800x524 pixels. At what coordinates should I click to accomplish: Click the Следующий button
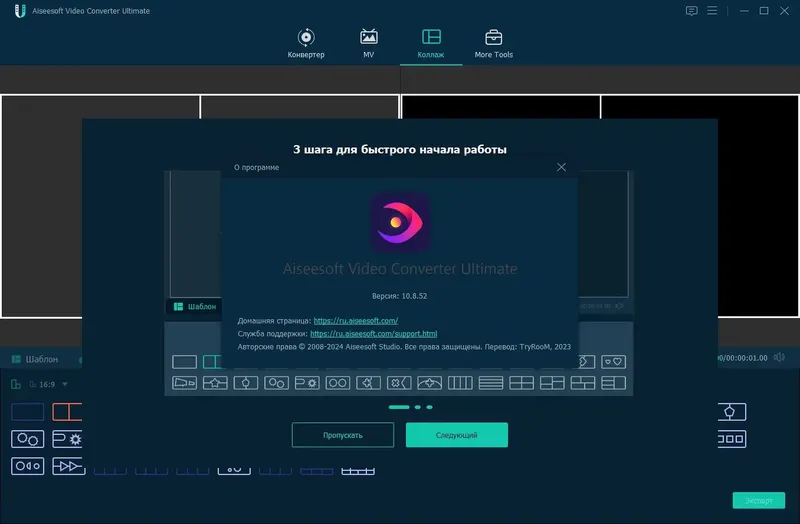(x=457, y=435)
